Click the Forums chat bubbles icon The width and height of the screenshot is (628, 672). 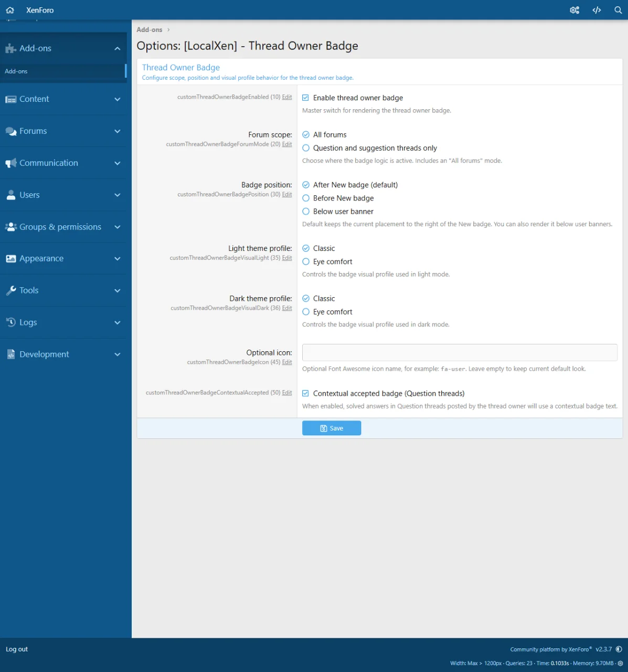coord(10,131)
